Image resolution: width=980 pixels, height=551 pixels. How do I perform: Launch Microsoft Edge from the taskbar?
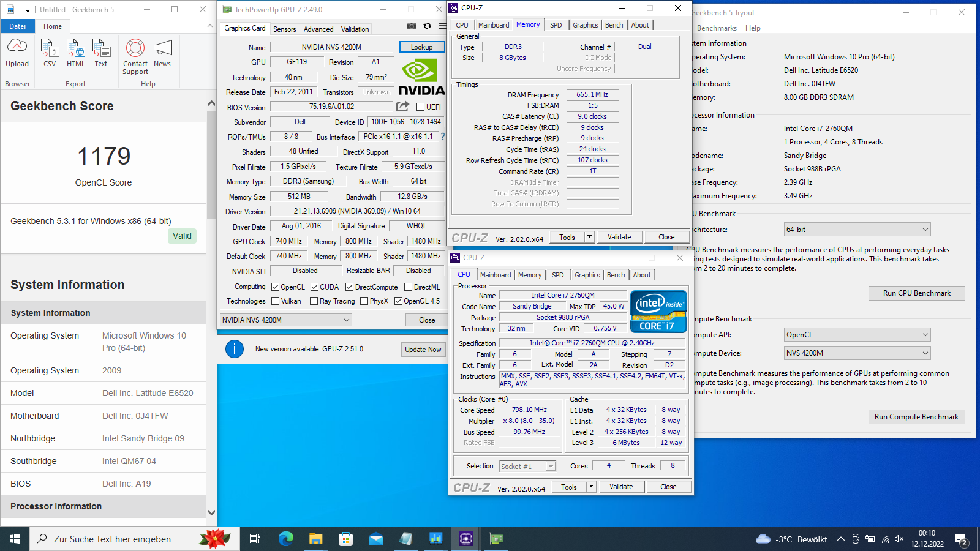(286, 539)
